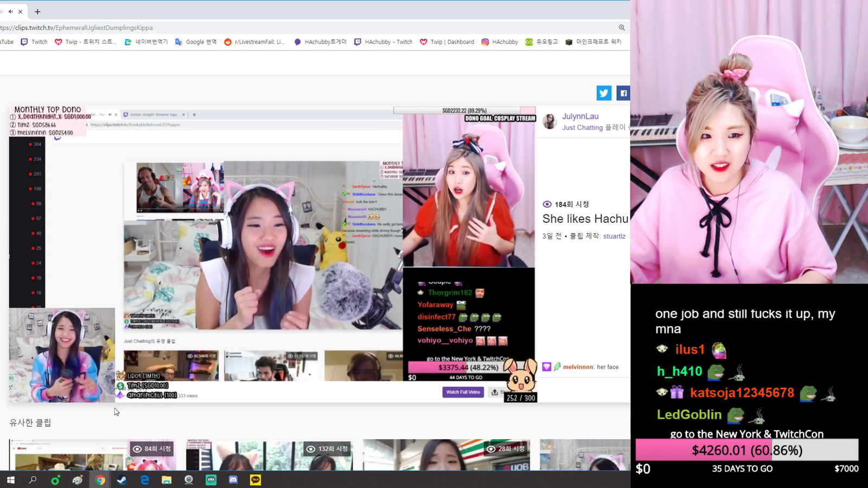Open the Paint app in taskbar
The width and height of the screenshot is (868, 488).
(78, 480)
